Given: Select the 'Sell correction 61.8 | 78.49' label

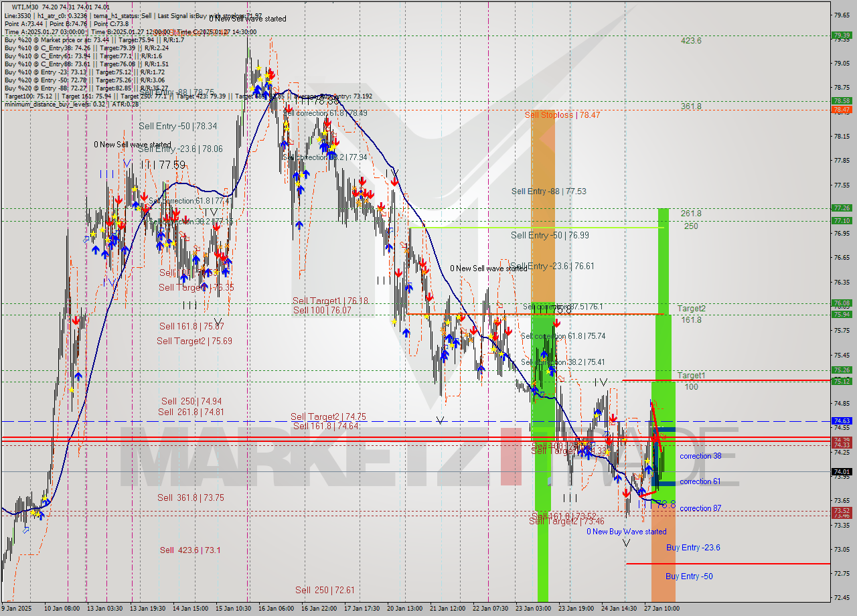Looking at the screenshot, I should point(325,113).
